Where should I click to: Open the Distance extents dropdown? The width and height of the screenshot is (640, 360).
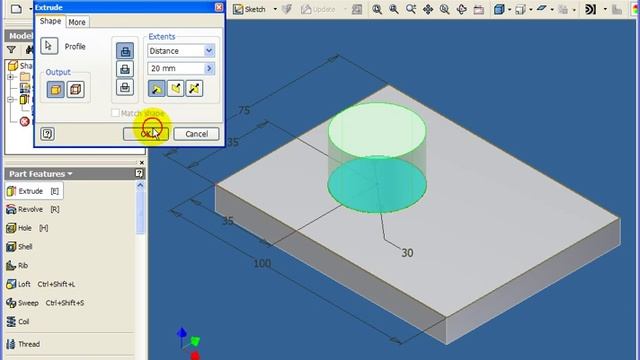[209, 51]
